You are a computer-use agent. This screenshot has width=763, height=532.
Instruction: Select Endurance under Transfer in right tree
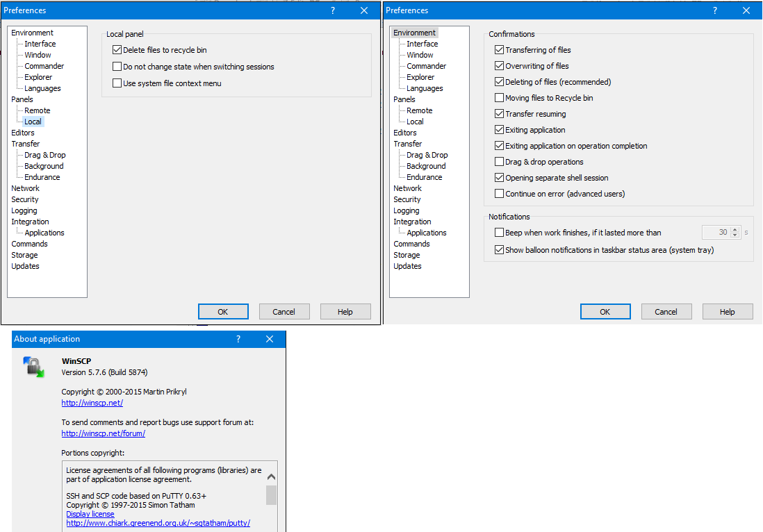pyautogui.click(x=425, y=177)
